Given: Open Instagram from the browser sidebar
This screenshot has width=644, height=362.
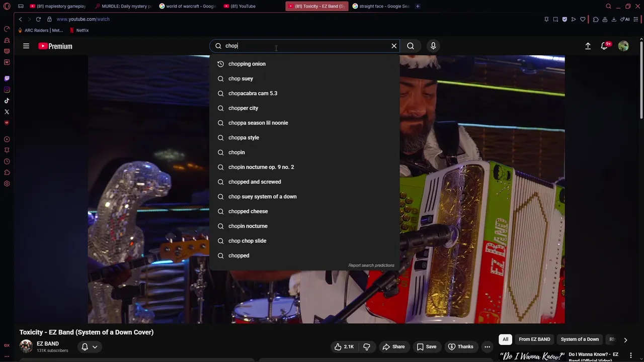Looking at the screenshot, I should click(7, 89).
